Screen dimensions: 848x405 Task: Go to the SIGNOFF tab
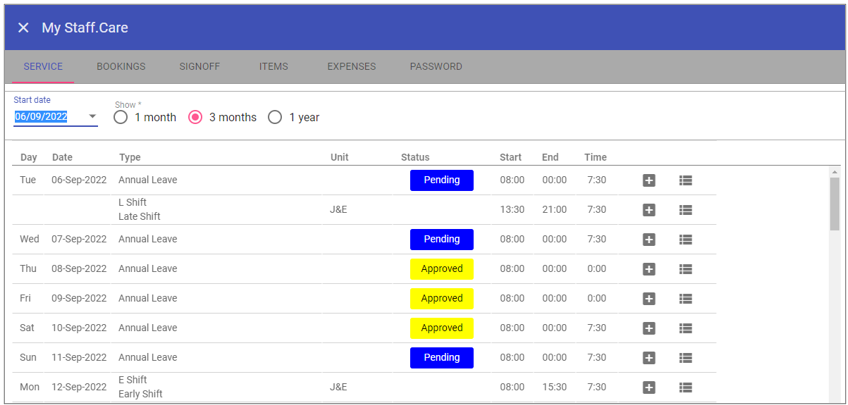click(200, 67)
